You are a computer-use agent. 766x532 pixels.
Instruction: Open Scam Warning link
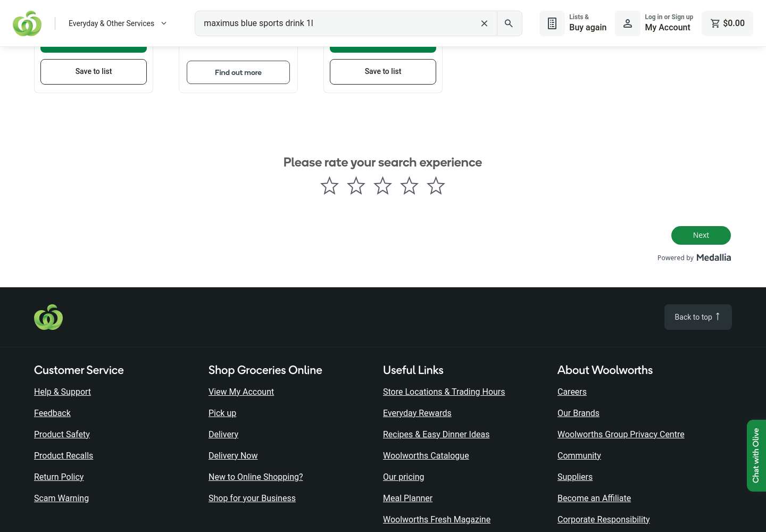click(61, 498)
